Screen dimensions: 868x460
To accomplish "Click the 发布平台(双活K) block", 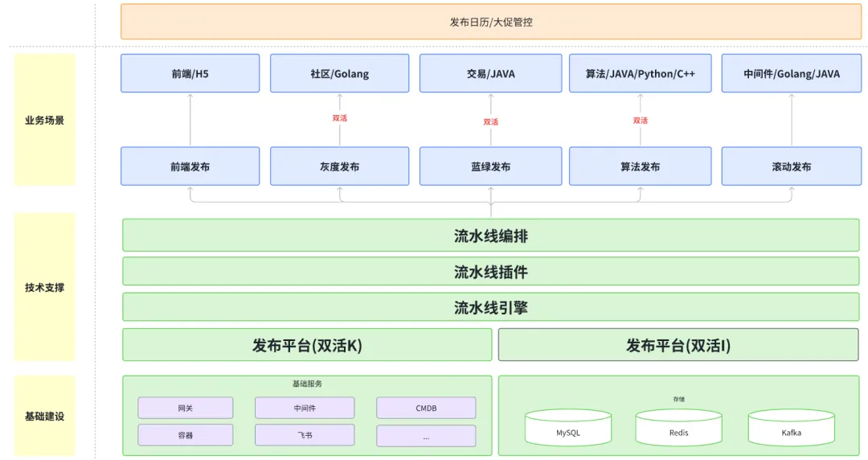I will click(307, 345).
